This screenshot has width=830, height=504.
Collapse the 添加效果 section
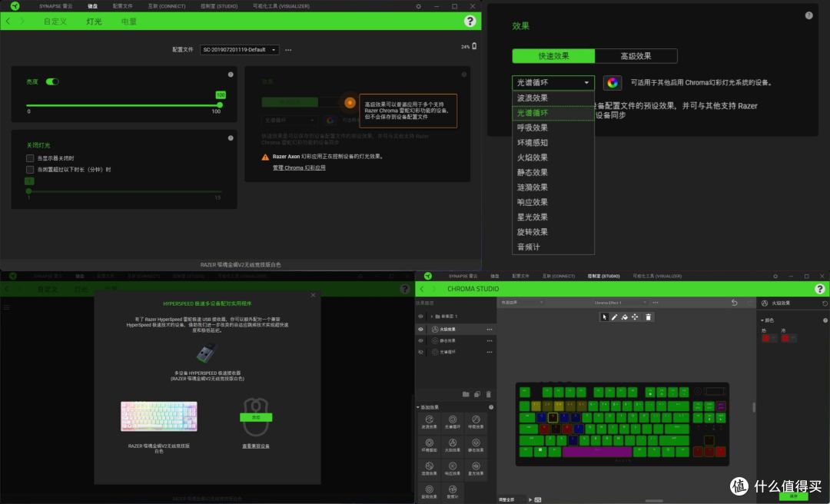coord(417,407)
